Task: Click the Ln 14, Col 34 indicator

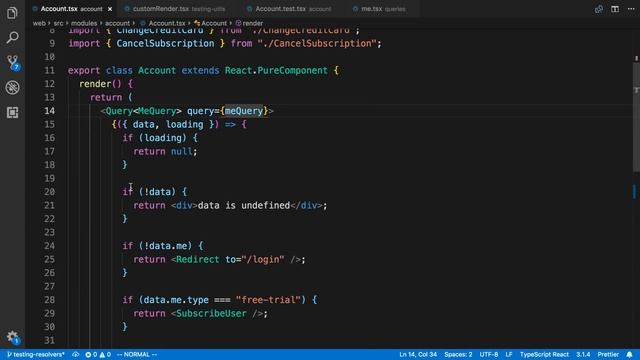Action: pyautogui.click(x=418, y=354)
